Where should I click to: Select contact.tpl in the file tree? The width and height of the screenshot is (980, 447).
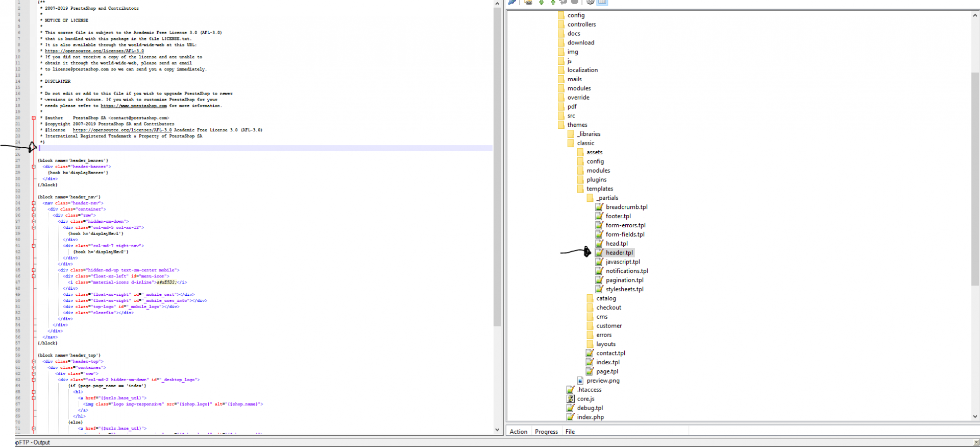point(610,353)
